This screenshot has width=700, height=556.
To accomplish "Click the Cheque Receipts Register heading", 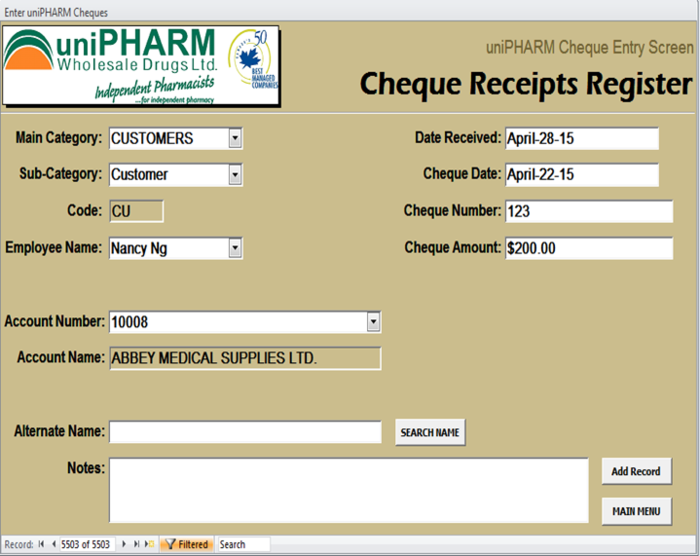I will (526, 84).
